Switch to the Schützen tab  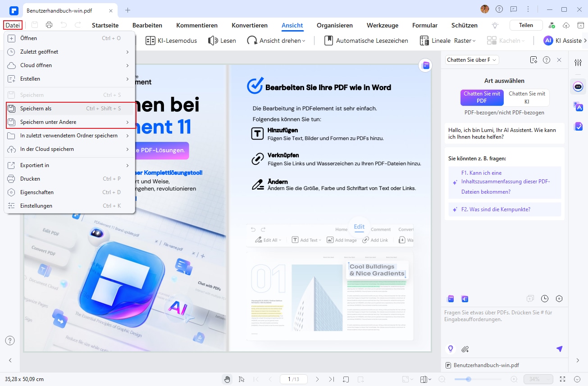[x=465, y=25]
